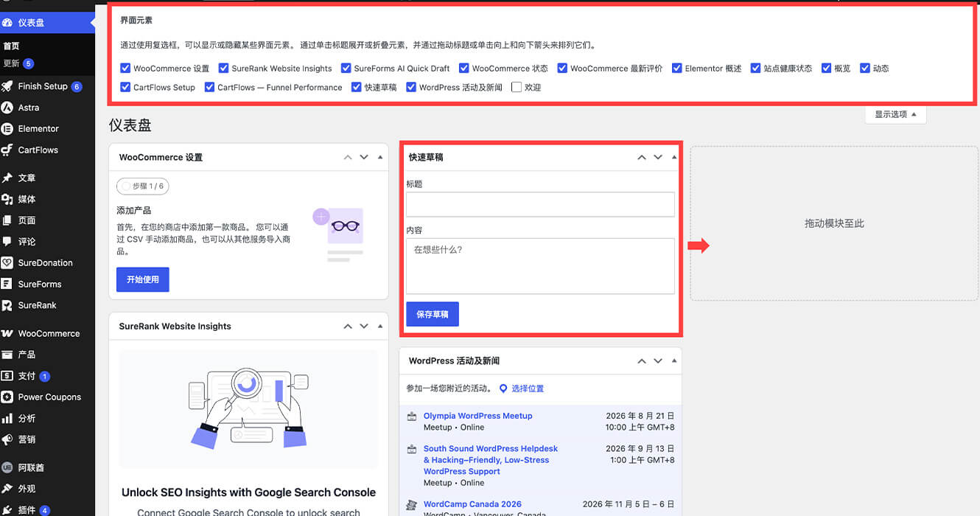Move WooCommerce 设置 widget up

click(x=348, y=157)
